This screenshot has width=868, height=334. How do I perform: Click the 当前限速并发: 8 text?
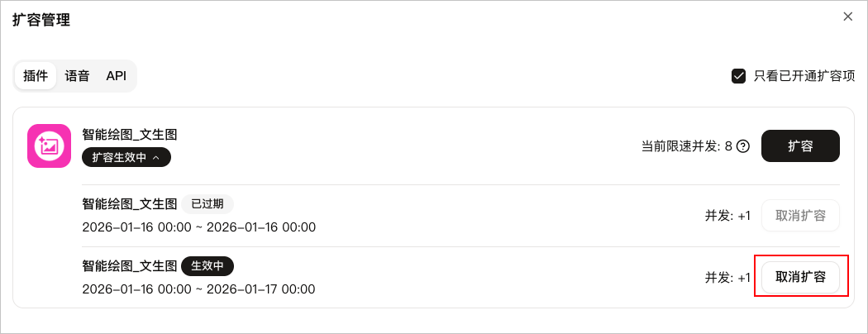tap(686, 146)
